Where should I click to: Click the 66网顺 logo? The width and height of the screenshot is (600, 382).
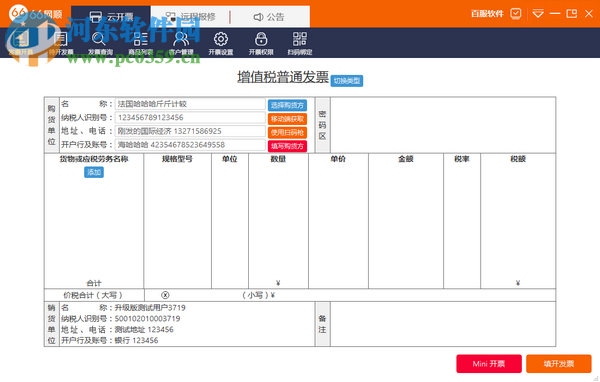pyautogui.click(x=36, y=14)
